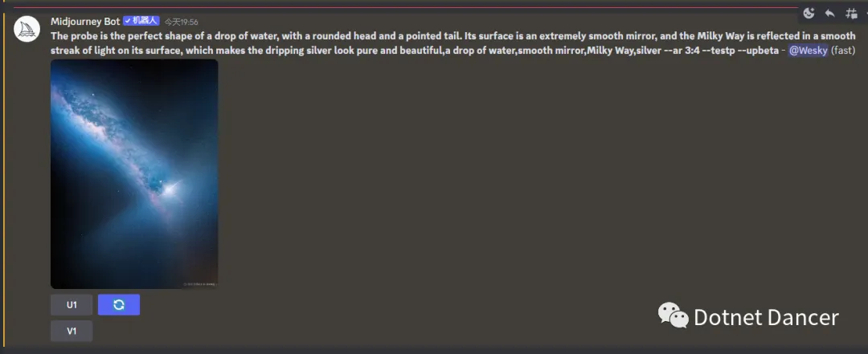This screenshot has width=868, height=354.
Task: Reply to the Midjourney Bot message
Action: coord(829,13)
